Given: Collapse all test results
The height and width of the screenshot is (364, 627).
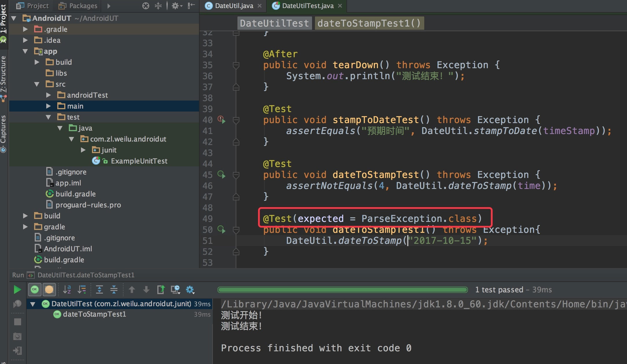Looking at the screenshot, I should 114,289.
